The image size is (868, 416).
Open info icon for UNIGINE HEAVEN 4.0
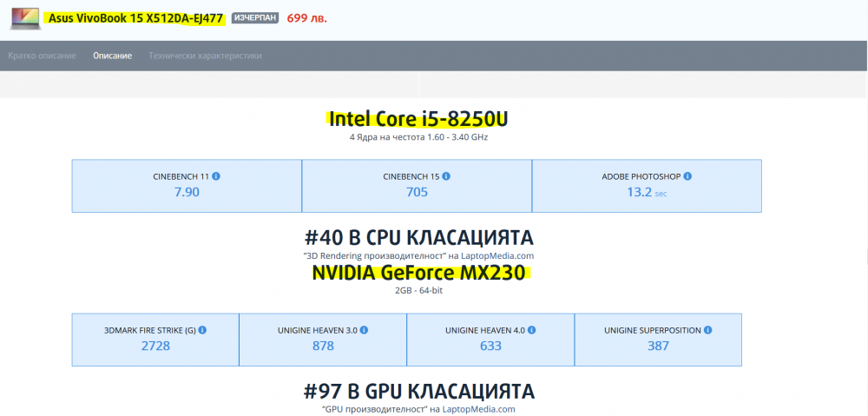point(531,330)
